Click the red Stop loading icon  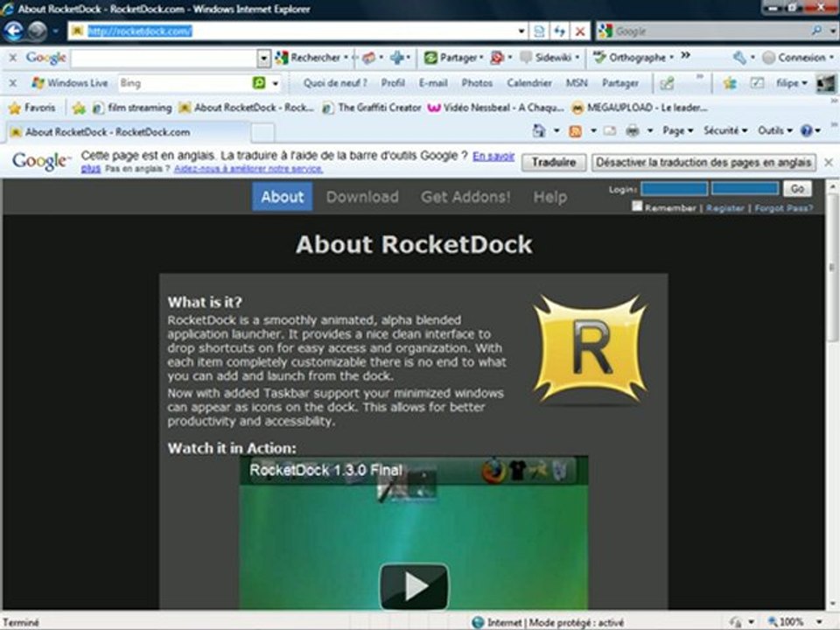pyautogui.click(x=579, y=31)
